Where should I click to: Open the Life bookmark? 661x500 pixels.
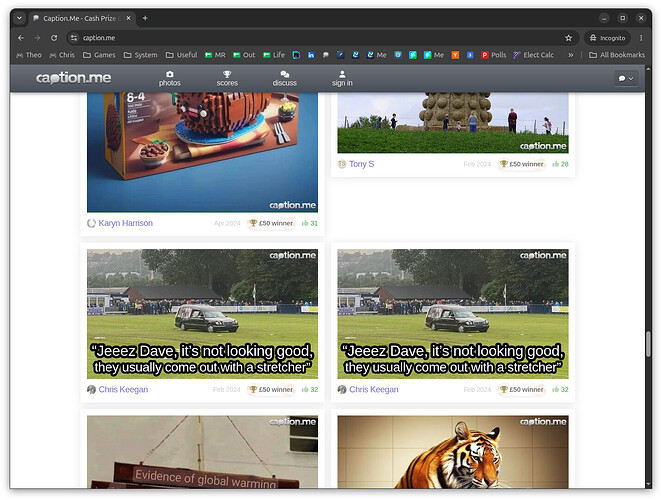pos(274,55)
